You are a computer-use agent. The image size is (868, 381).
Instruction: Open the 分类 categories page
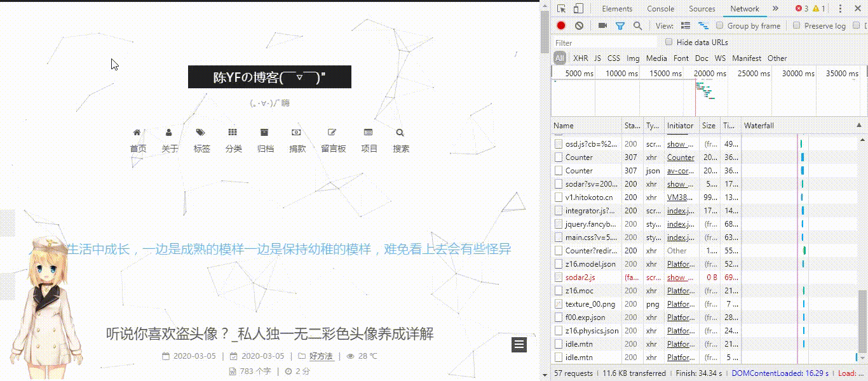click(x=233, y=140)
